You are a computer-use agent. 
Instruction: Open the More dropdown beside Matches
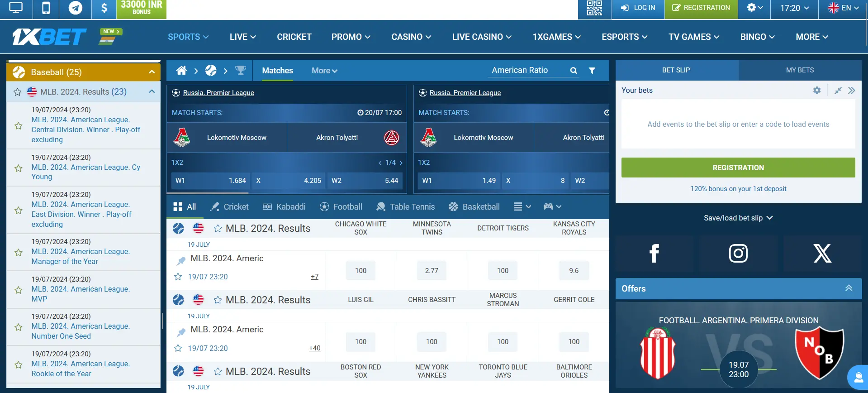tap(324, 71)
